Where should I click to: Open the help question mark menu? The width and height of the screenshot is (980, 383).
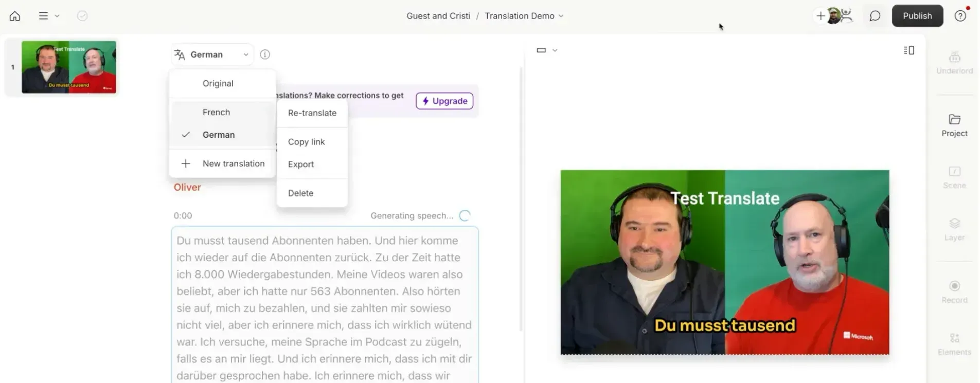click(x=960, y=16)
